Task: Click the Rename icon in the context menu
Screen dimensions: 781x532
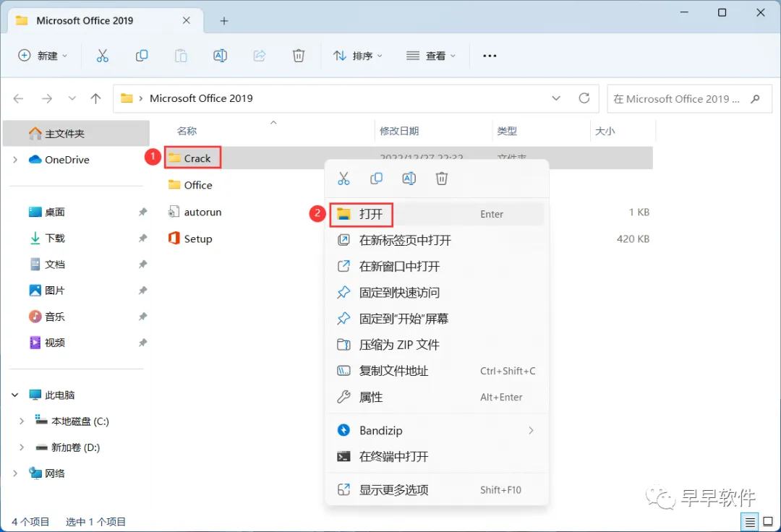Action: 409,178
